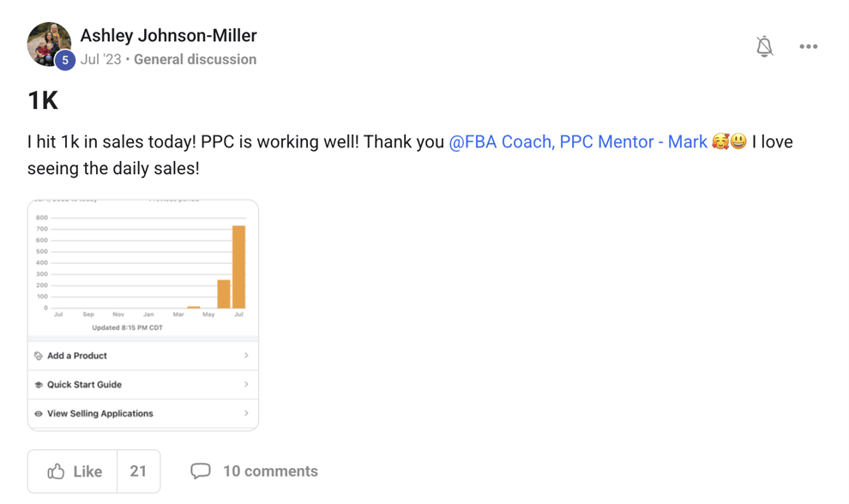This screenshot has height=504, width=849.
Task: Click the tag icon beside Add a Product
Action: click(x=39, y=356)
